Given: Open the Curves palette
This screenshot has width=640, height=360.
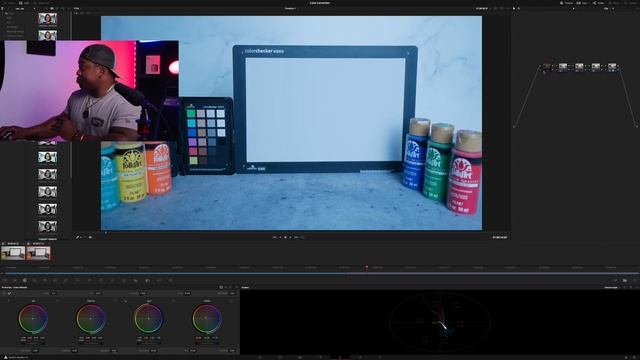Looking at the screenshot, I should [66, 280].
